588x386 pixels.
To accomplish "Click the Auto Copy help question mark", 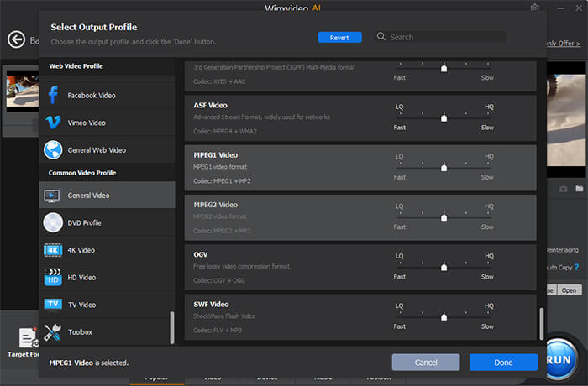I will [576, 267].
